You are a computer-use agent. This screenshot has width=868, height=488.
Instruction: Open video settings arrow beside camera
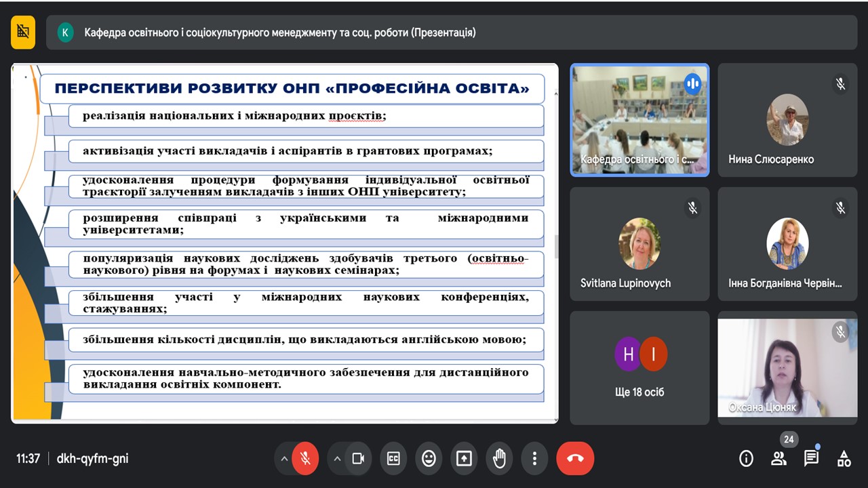click(337, 459)
